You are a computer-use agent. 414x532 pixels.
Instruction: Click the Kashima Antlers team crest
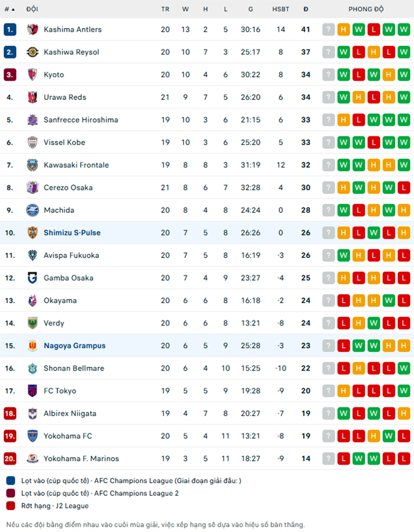(x=32, y=30)
